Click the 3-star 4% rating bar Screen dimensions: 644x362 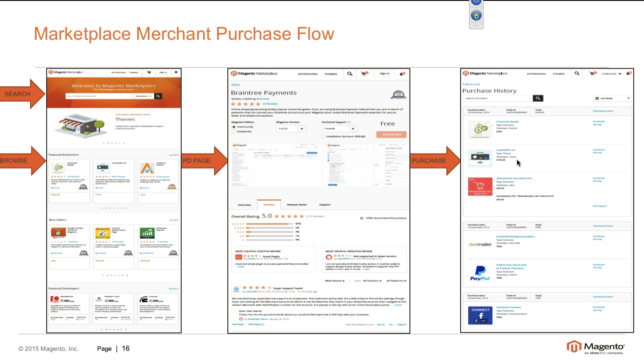pos(270,232)
